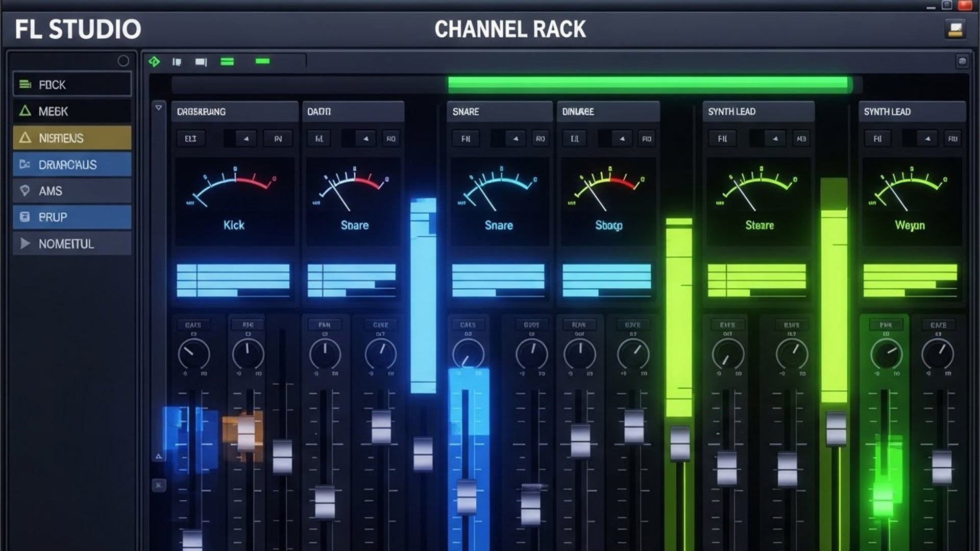
Task: Click the pin icon beside AMS
Action: point(25,191)
